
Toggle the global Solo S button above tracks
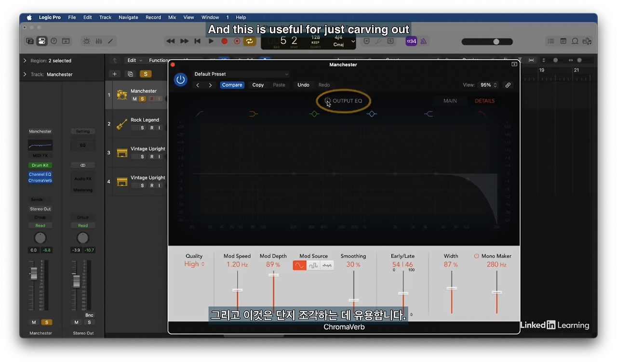146,74
